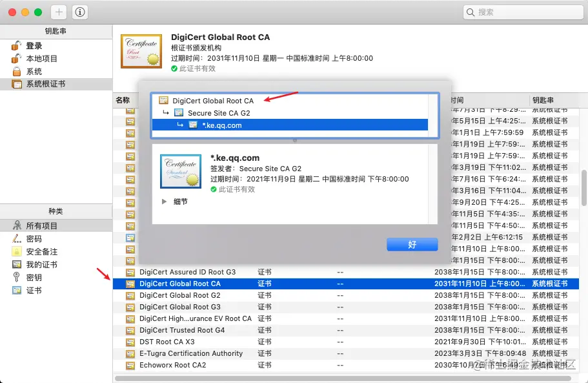Expand the 细节 disclosure triangle
Viewport: 588px width, 383px height.
coord(164,202)
